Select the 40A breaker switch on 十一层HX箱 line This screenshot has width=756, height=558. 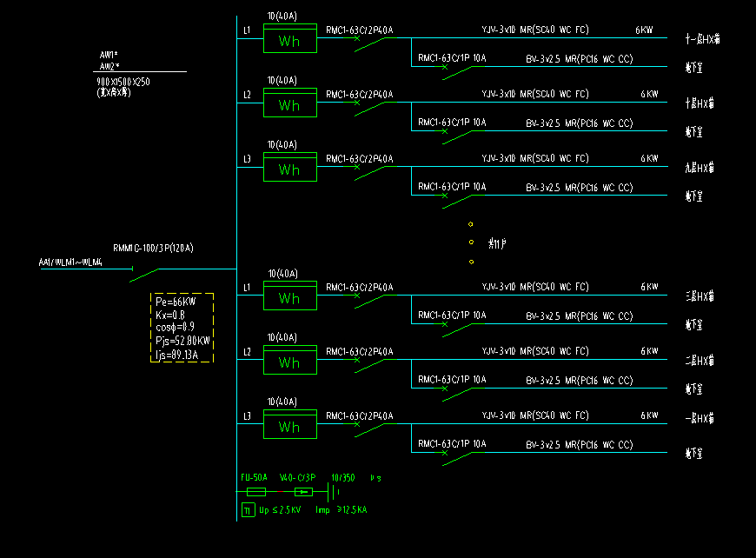coord(370,43)
